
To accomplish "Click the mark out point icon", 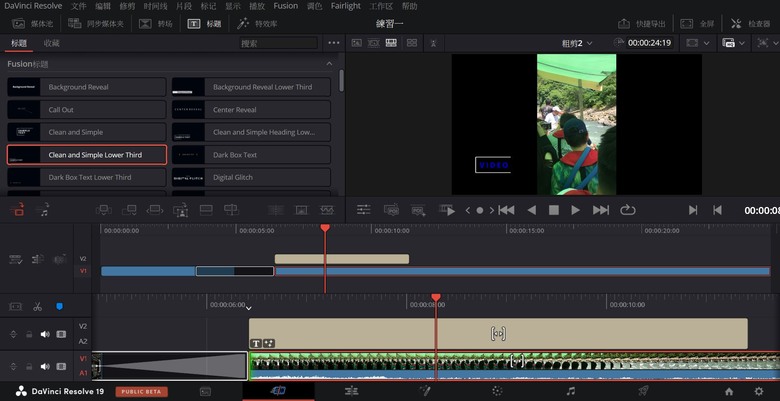I will (717, 210).
